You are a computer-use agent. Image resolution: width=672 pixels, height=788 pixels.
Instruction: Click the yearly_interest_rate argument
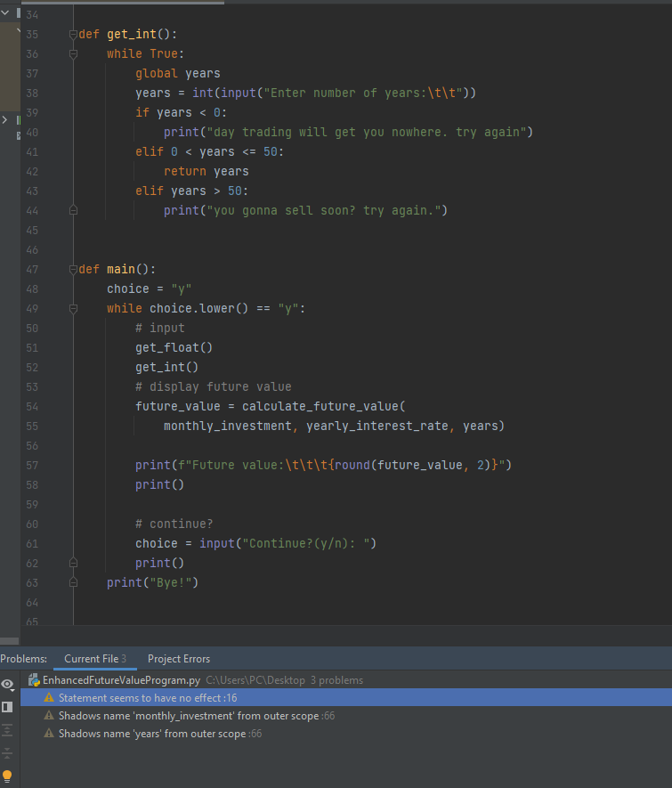[377, 426]
